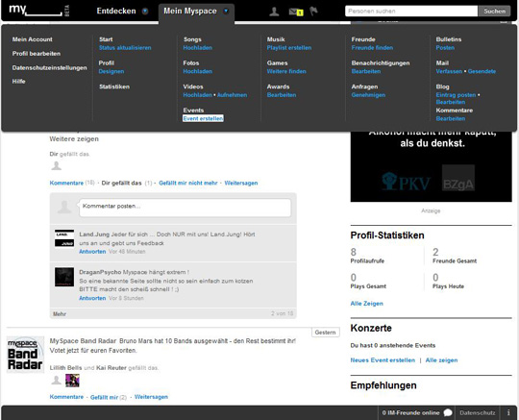
Task: Open the mail envelope icon with notification
Action: coord(296,12)
